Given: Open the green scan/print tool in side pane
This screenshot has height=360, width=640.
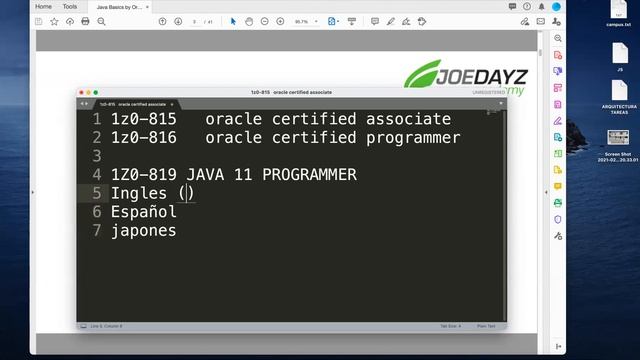Looking at the screenshot, I should click(x=558, y=203).
